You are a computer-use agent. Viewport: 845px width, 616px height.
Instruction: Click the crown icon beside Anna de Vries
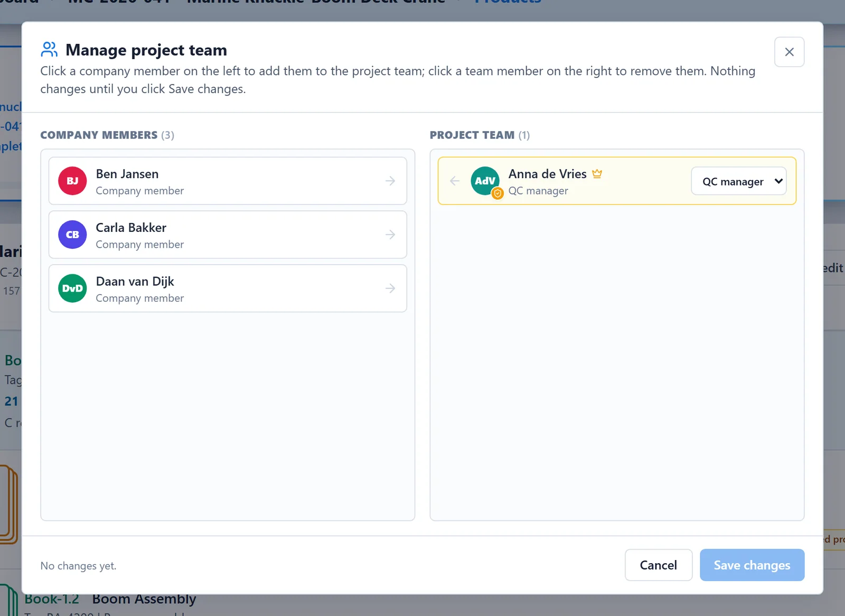click(x=597, y=174)
